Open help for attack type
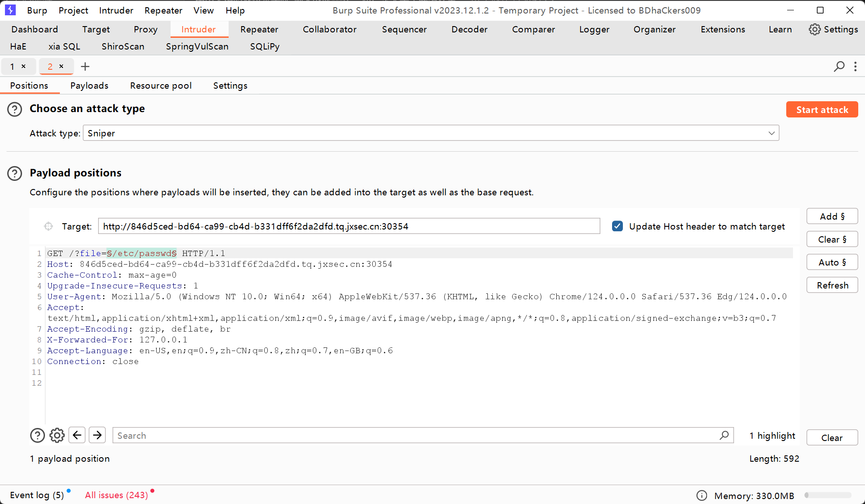Viewport: 865px width, 504px height. (14, 109)
